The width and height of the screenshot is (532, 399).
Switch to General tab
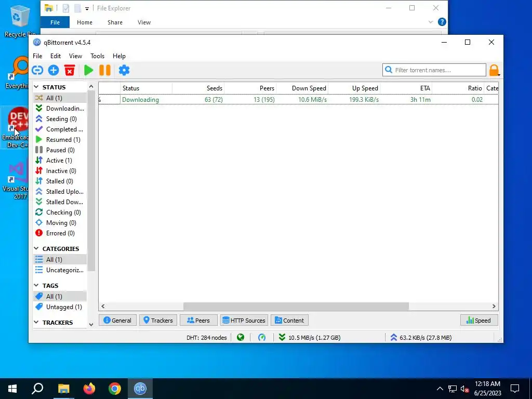(117, 320)
